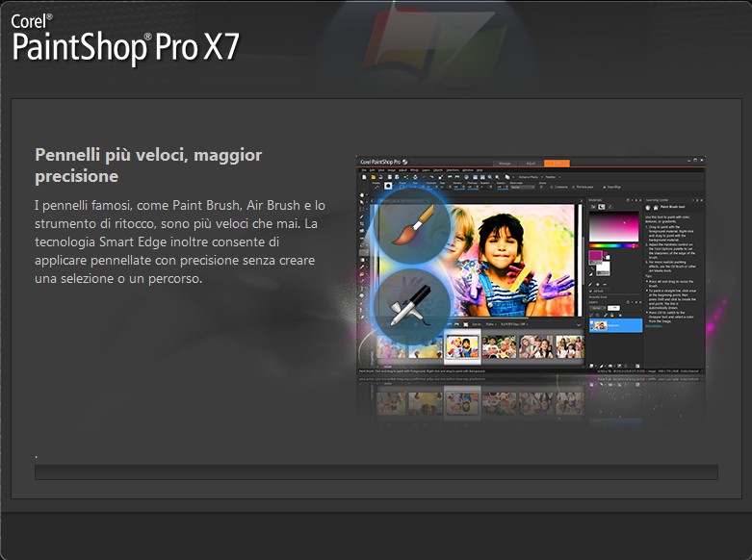Click the installation progress bar
Image resolution: width=752 pixels, height=560 pixels.
(376, 472)
